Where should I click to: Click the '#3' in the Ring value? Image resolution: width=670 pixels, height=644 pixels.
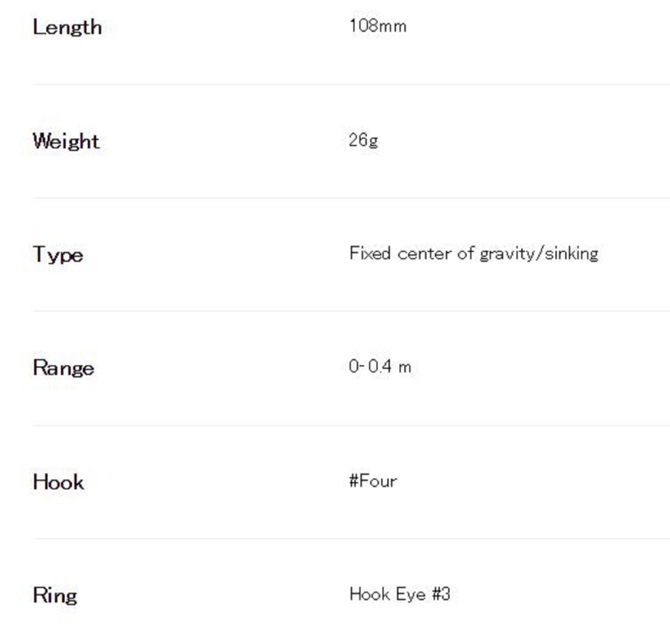tap(441, 594)
